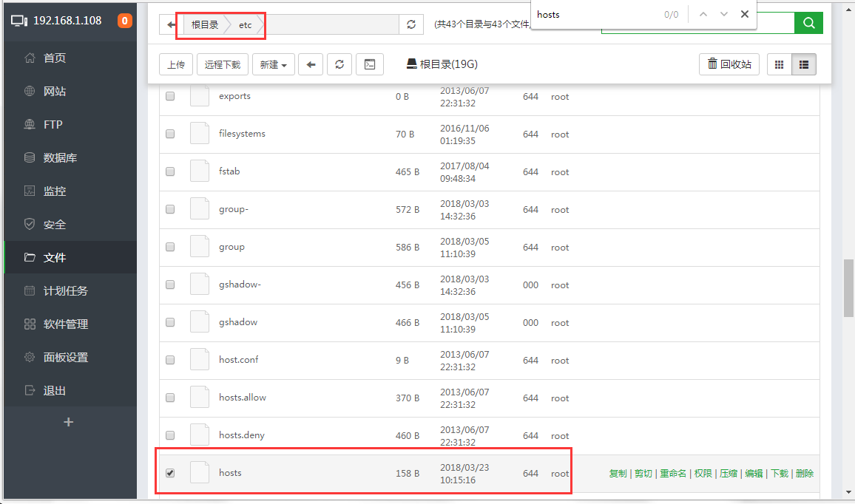The width and height of the screenshot is (855, 504).
Task: Open the 数据库 database section
Action: point(60,157)
